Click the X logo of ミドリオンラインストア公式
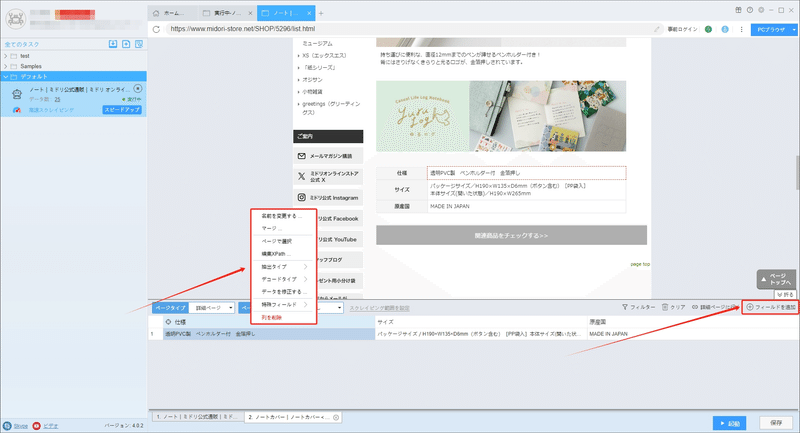Viewport: 800px width, 433px height. click(302, 176)
